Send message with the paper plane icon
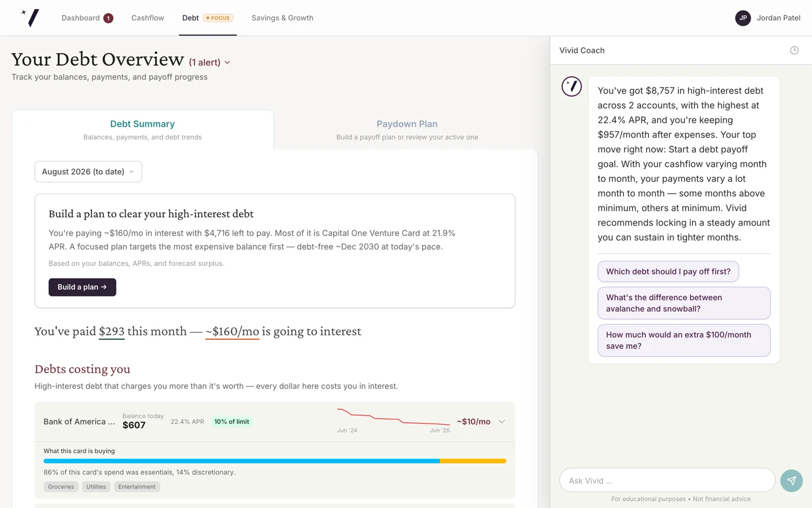 tap(792, 481)
